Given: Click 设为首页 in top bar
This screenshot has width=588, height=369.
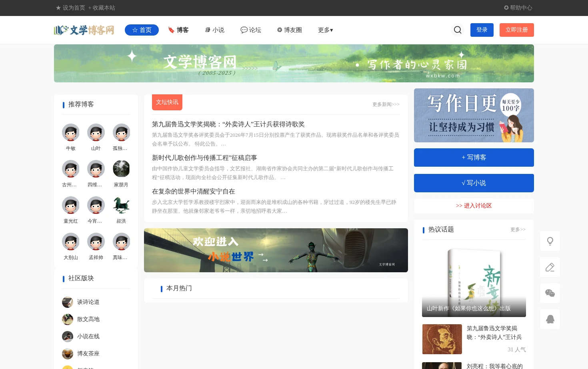Looking at the screenshot, I should [70, 8].
